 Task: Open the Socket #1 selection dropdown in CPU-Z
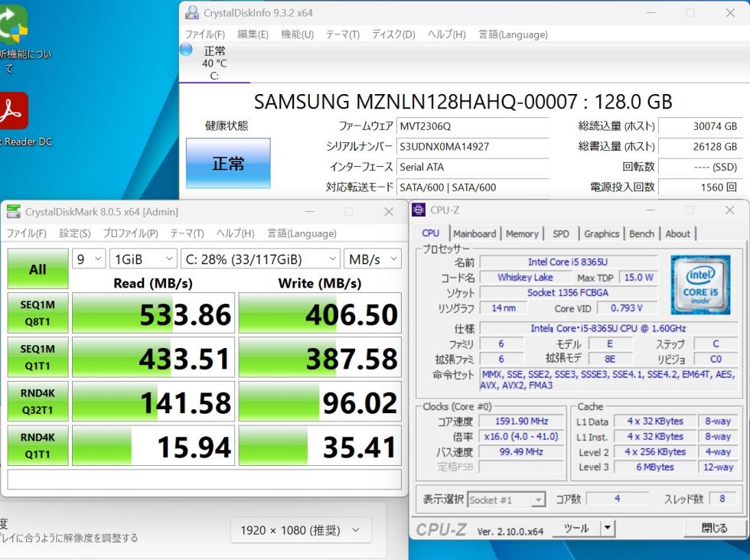(506, 500)
